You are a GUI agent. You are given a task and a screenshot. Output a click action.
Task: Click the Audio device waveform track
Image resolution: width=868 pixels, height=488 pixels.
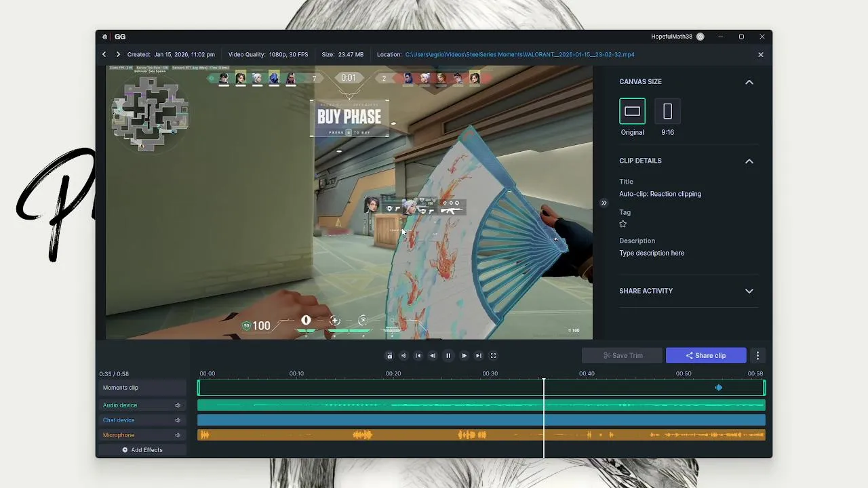tap(481, 405)
